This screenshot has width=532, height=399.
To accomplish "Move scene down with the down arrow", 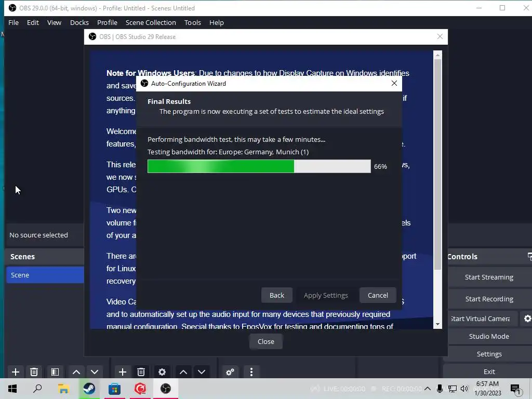I will 95,372.
